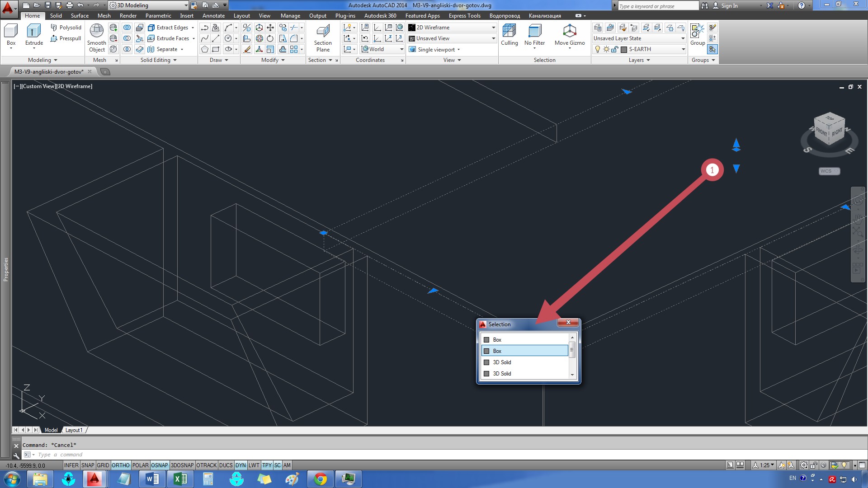Toggle INFER constraints in status bar
Viewport: 868px width, 488px height.
tap(71, 465)
